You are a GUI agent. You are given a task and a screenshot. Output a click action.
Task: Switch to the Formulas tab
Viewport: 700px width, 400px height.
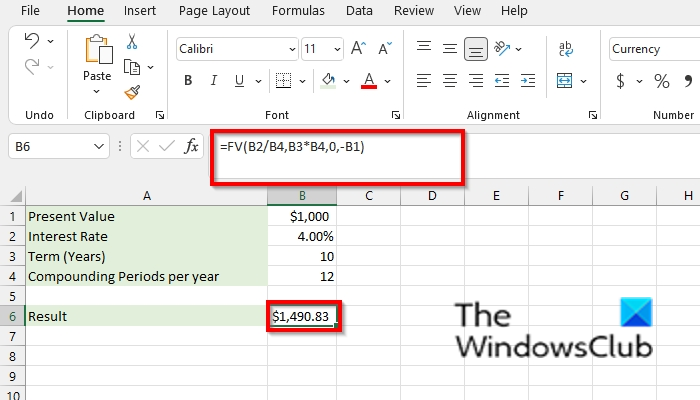[x=298, y=11]
